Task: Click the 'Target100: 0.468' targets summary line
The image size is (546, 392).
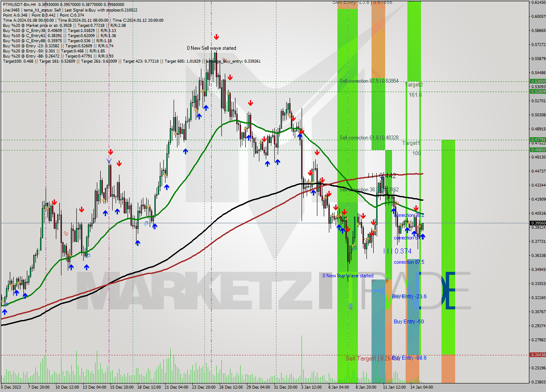Action: pyautogui.click(x=131, y=61)
